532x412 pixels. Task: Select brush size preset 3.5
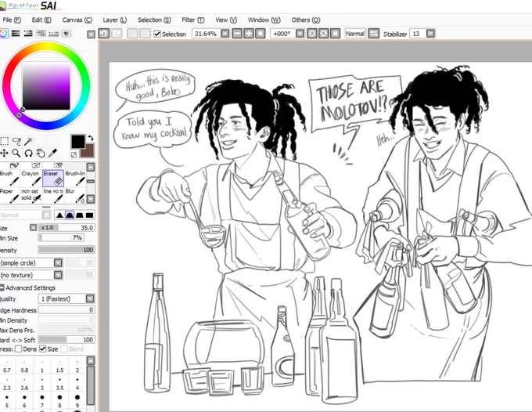coord(59,384)
